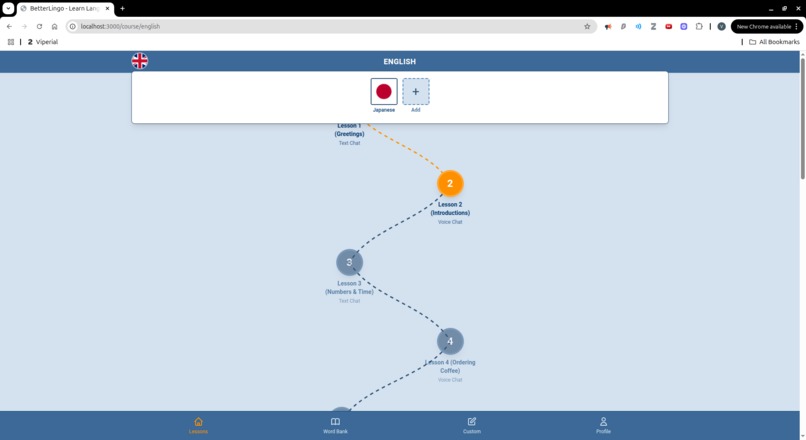Click the blue sound-wave extension icon
This screenshot has width=806, height=440.
[x=638, y=26]
